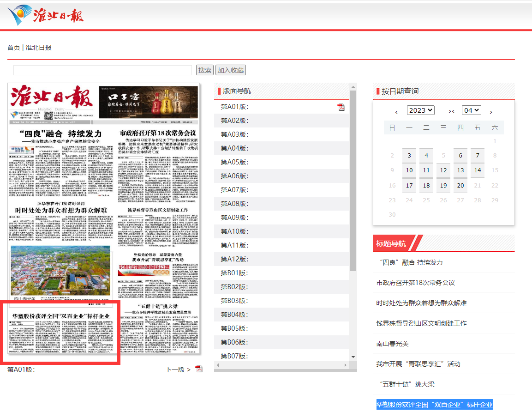Click the Huaibei Daily logo in header
This screenshot has height=412, width=532.
46,15
